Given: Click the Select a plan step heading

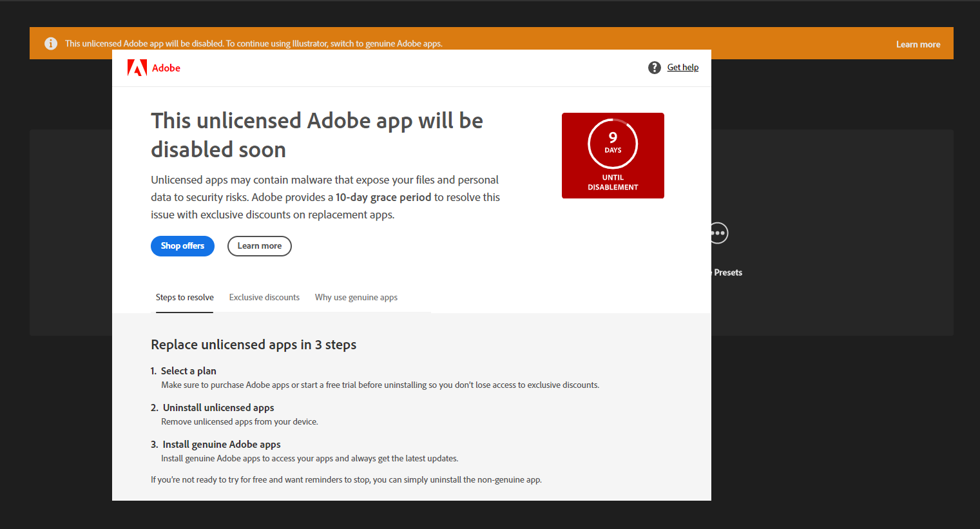Looking at the screenshot, I should click(188, 371).
